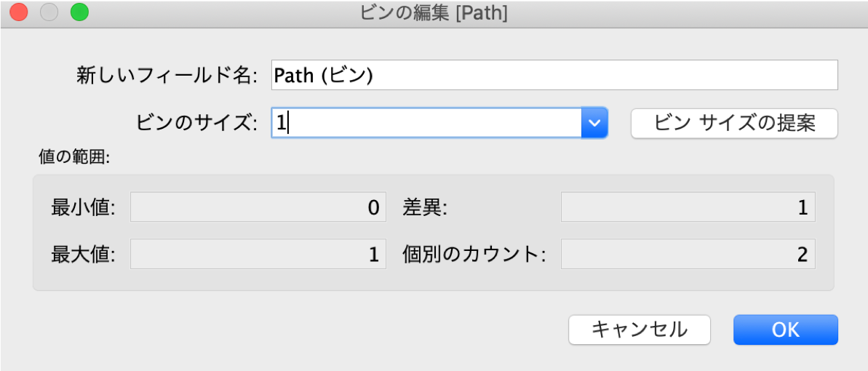Click the 最小値 value field
The width and height of the screenshot is (868, 371).
pyautogui.click(x=258, y=207)
